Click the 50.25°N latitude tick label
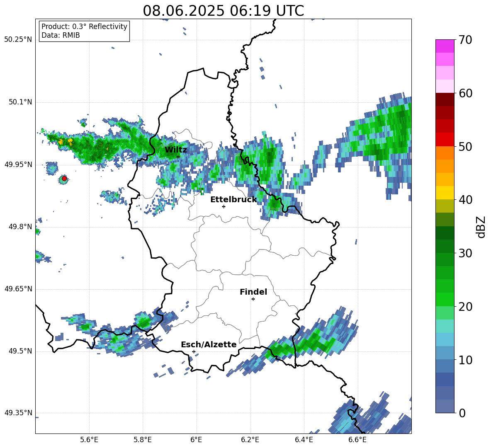The width and height of the screenshot is (491, 448). (x=18, y=40)
